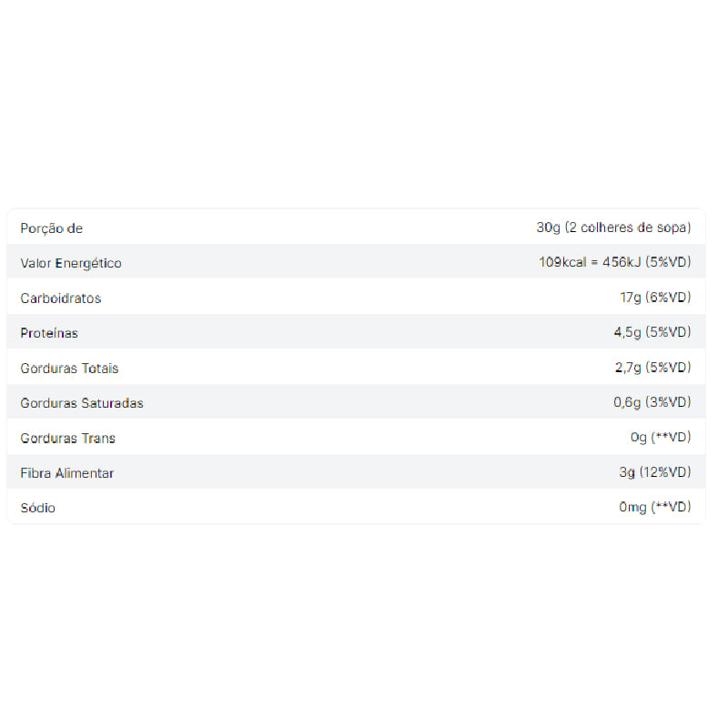Select the Carboidratos row label
Screen dimensions: 728x728
pos(61,298)
